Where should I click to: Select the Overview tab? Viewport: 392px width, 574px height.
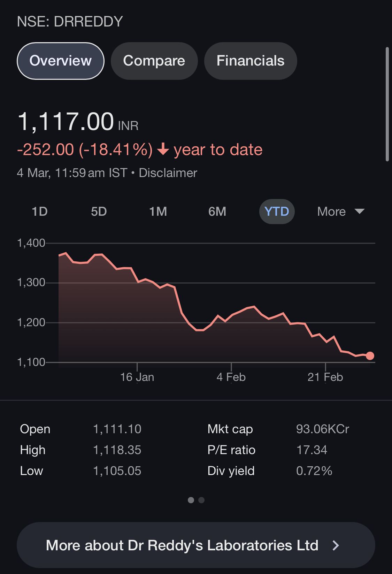point(61,61)
